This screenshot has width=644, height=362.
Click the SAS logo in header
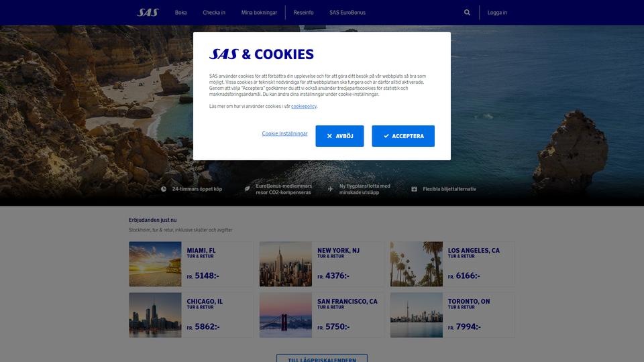(x=148, y=13)
